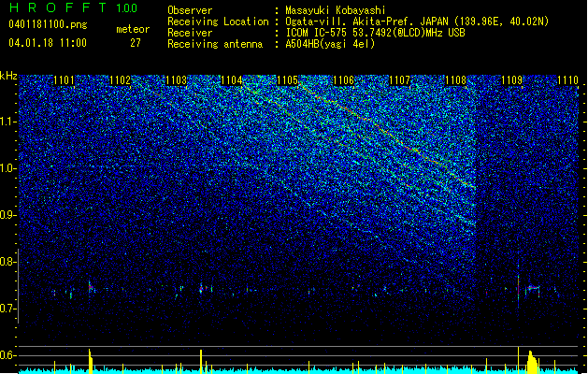This screenshot has width=588, height=374.
Task: Click the 0.8 frequency axis label
Action: point(8,262)
